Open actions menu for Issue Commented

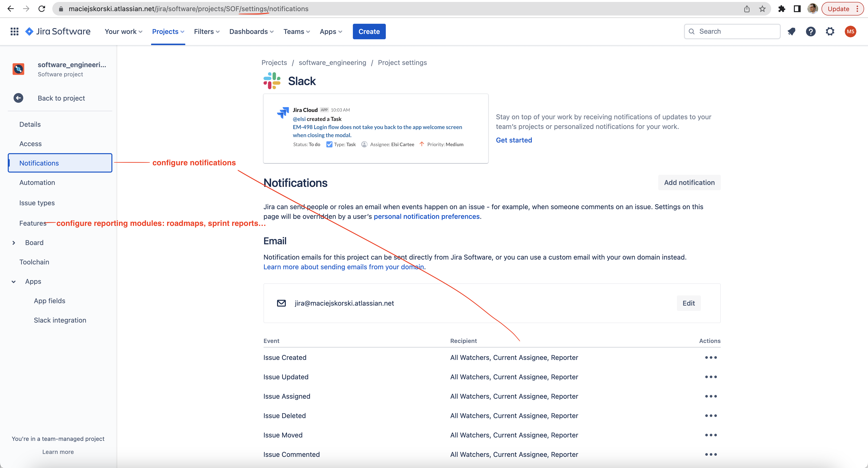(711, 454)
